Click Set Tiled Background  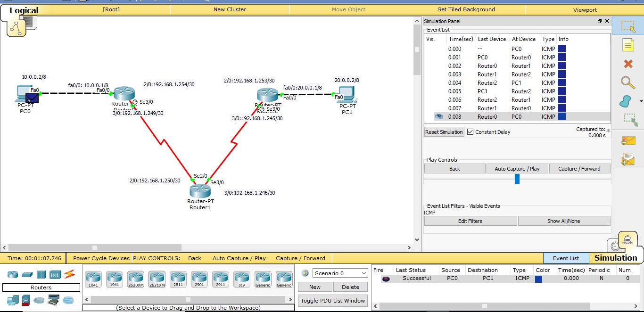466,9
